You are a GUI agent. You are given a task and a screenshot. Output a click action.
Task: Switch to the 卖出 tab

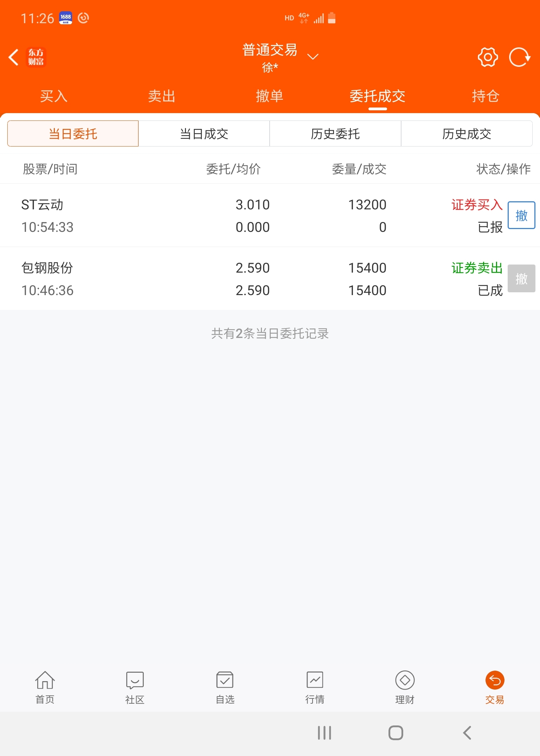pos(162,96)
